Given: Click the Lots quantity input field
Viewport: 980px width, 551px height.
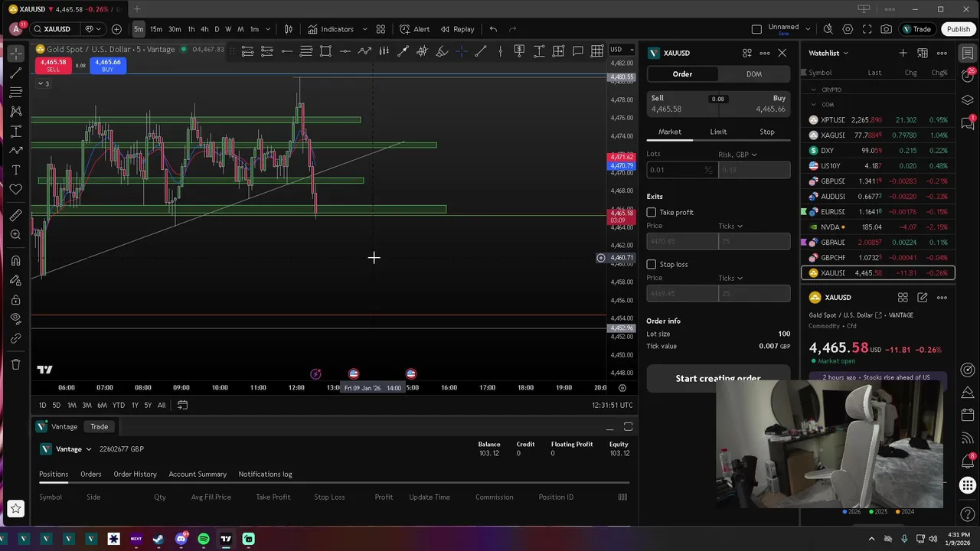Looking at the screenshot, I should tap(681, 170).
